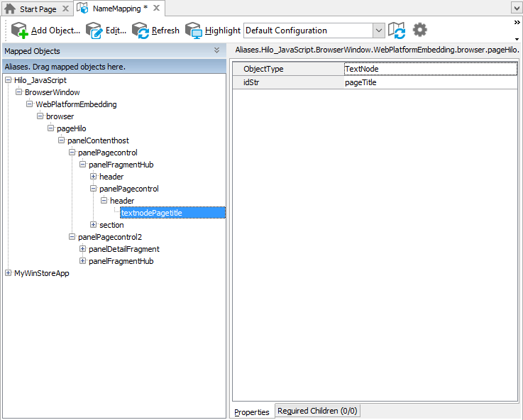
Task: Click the Highlight on screen icon
Action: coord(194,31)
